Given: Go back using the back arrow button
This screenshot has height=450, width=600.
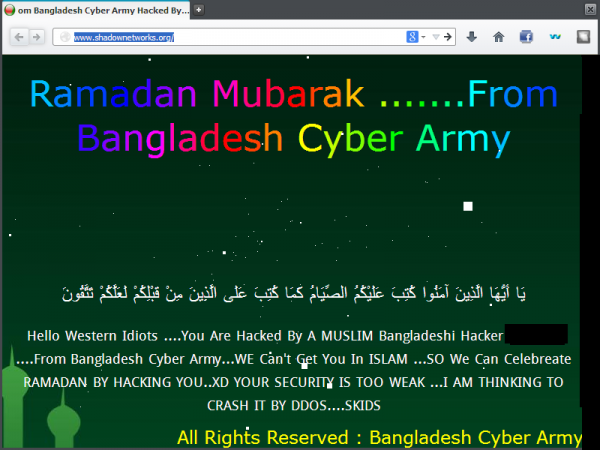Looking at the screenshot, I should [19, 37].
